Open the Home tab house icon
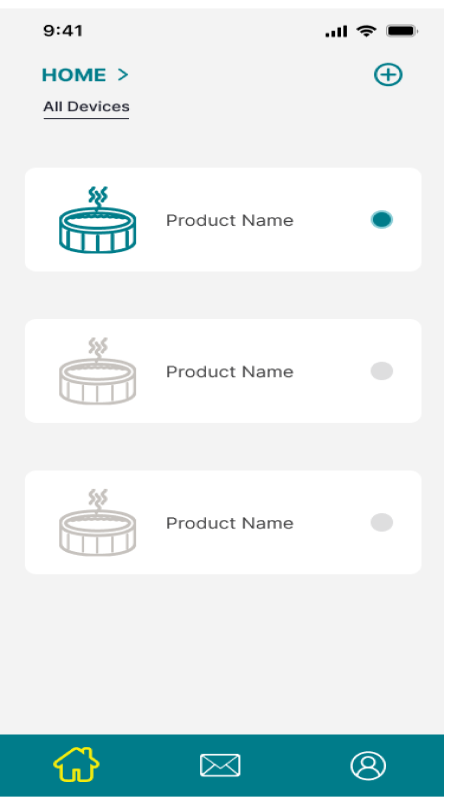 point(77,764)
